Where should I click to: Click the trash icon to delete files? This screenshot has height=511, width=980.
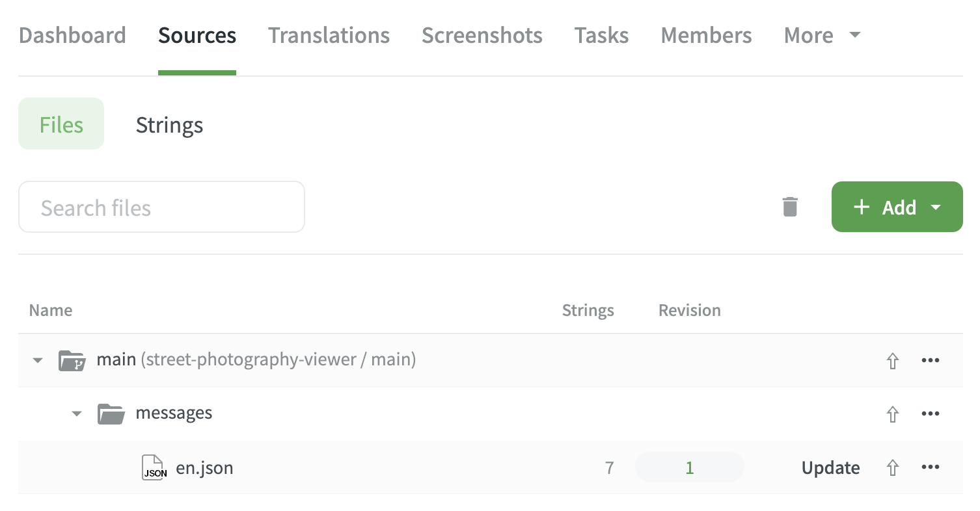click(789, 206)
